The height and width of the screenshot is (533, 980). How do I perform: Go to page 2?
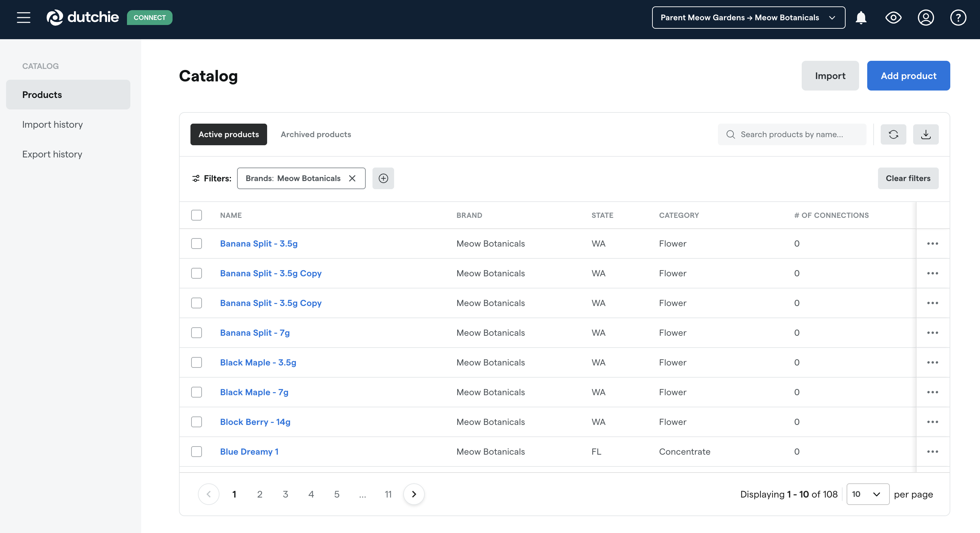coord(259,494)
